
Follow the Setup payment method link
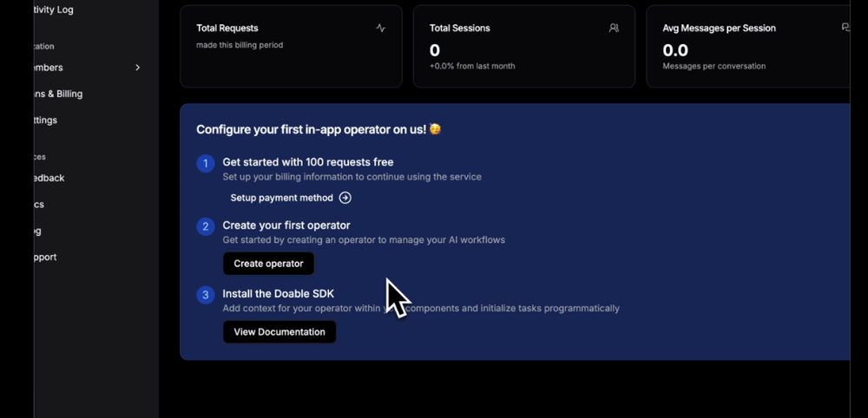click(282, 198)
